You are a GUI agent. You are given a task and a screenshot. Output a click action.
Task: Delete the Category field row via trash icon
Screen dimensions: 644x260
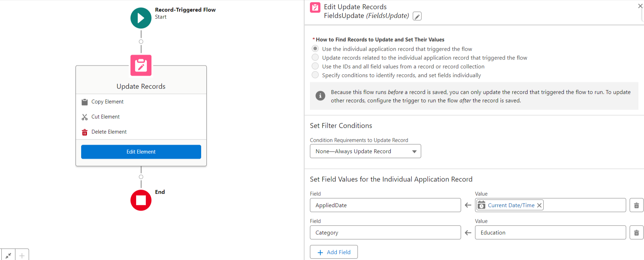(x=636, y=233)
